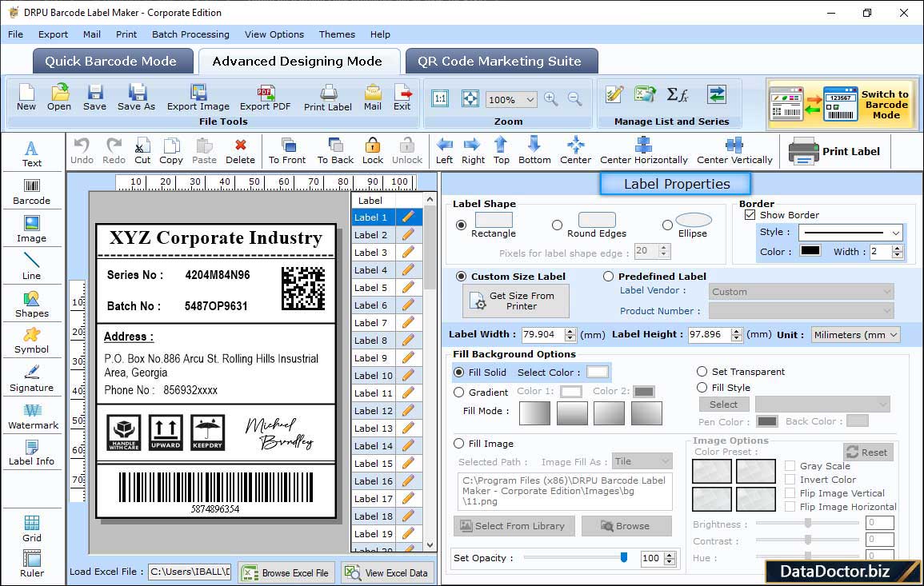Select Round Edges label shape
This screenshot has width=924, height=586.
(x=557, y=225)
